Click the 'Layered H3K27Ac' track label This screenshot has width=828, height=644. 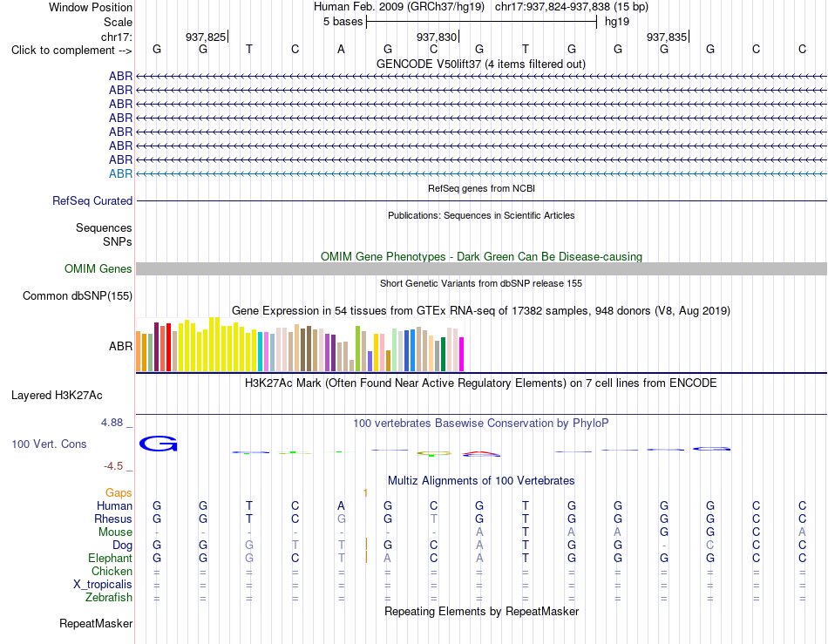[x=57, y=396]
